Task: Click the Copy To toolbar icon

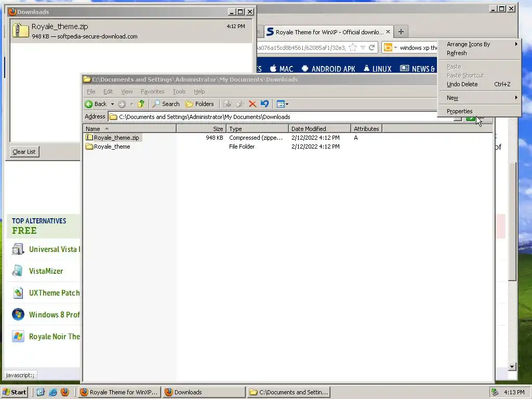Action: [x=240, y=104]
